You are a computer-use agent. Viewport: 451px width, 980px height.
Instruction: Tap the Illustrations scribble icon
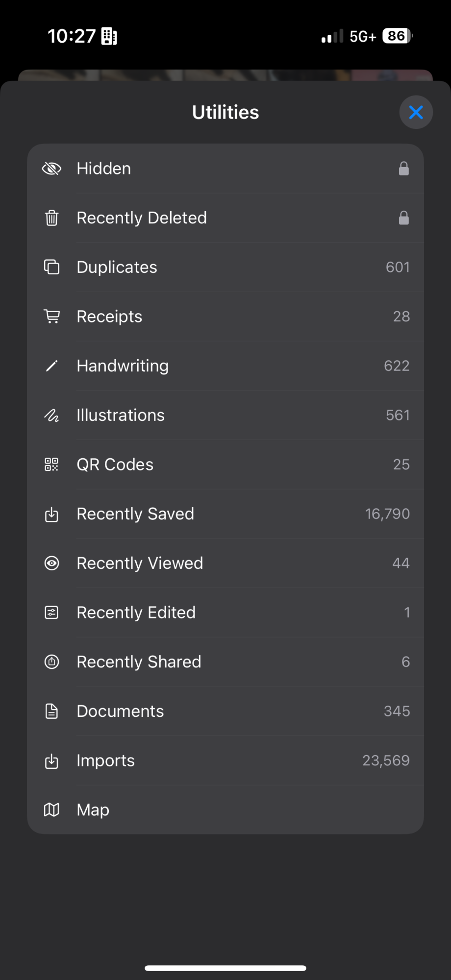click(51, 415)
